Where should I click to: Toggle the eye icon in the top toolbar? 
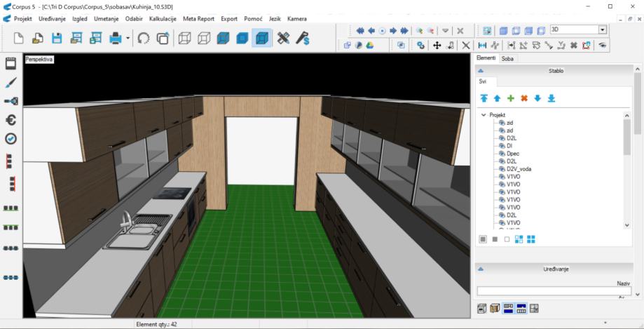pyautogui.click(x=602, y=45)
